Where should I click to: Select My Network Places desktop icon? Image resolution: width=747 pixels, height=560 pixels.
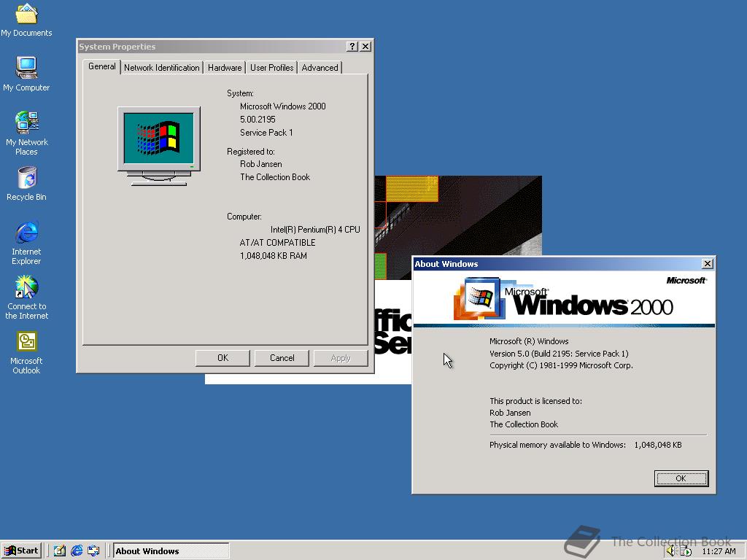pyautogui.click(x=26, y=133)
